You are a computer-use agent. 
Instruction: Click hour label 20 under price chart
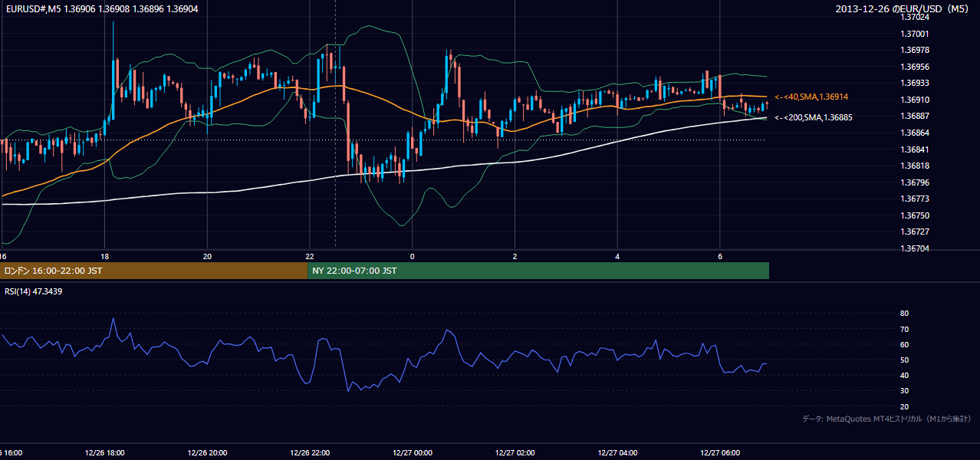[207, 256]
